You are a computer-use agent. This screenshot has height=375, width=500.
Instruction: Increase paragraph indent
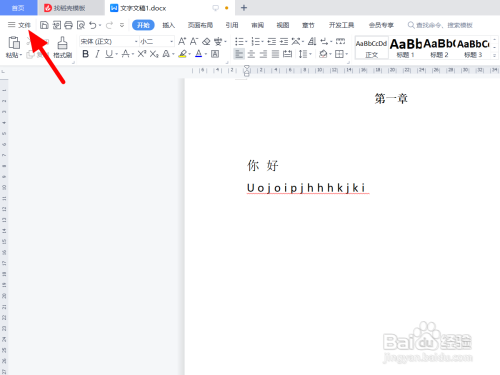284,41
